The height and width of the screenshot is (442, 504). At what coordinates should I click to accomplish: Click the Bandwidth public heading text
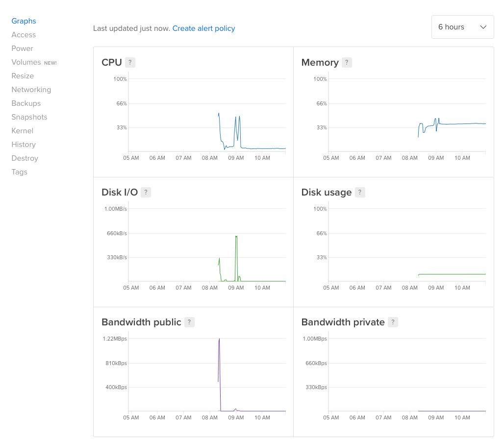[x=141, y=322]
